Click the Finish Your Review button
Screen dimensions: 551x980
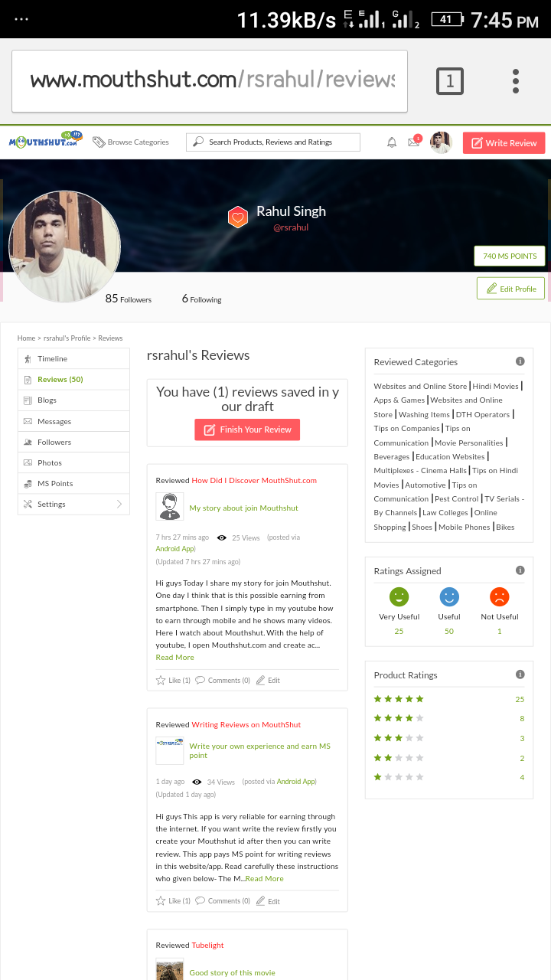click(247, 430)
